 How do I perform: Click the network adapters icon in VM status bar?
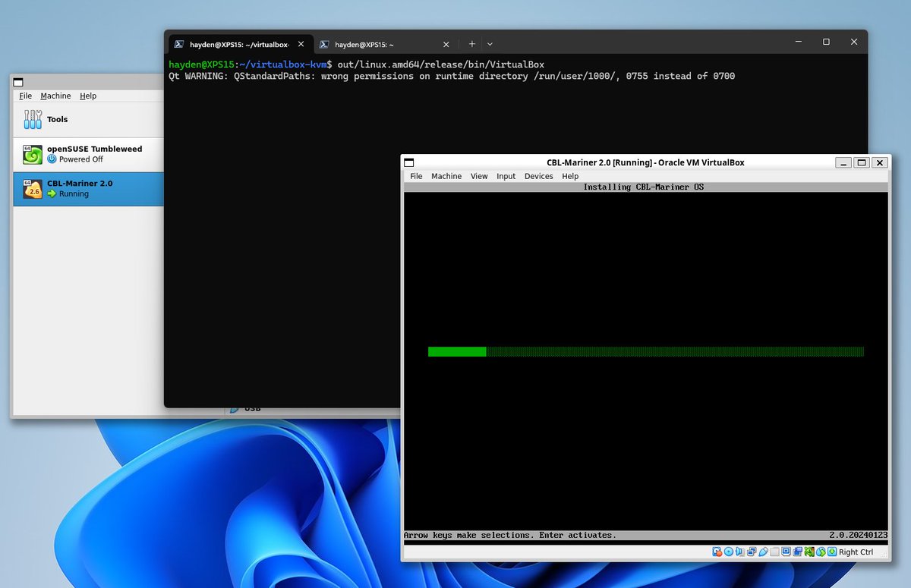coord(752,552)
